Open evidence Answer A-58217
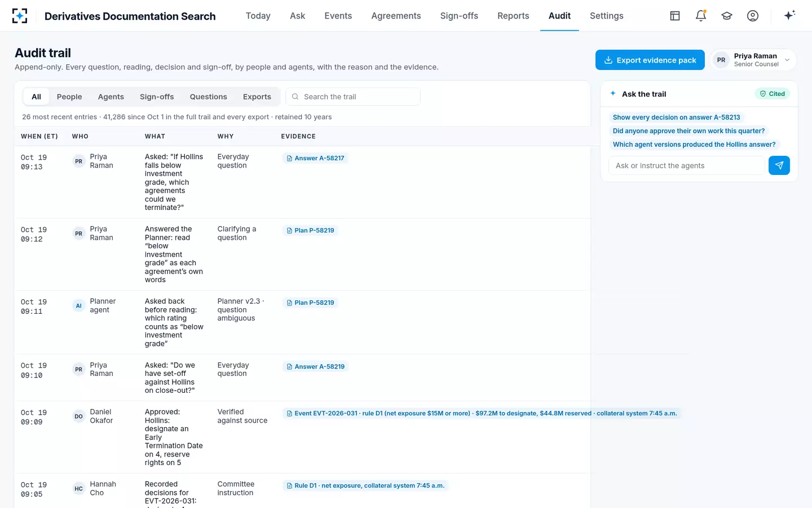 point(315,158)
